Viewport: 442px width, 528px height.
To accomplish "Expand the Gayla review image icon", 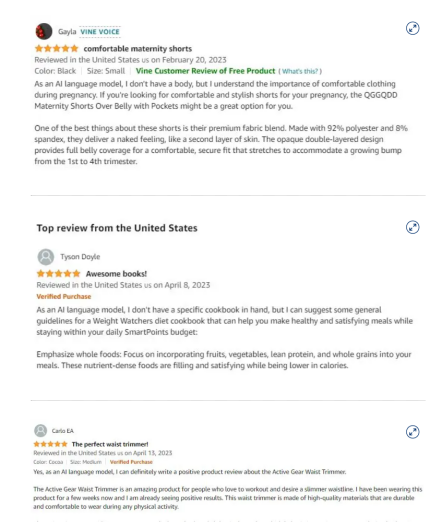I will [412, 29].
